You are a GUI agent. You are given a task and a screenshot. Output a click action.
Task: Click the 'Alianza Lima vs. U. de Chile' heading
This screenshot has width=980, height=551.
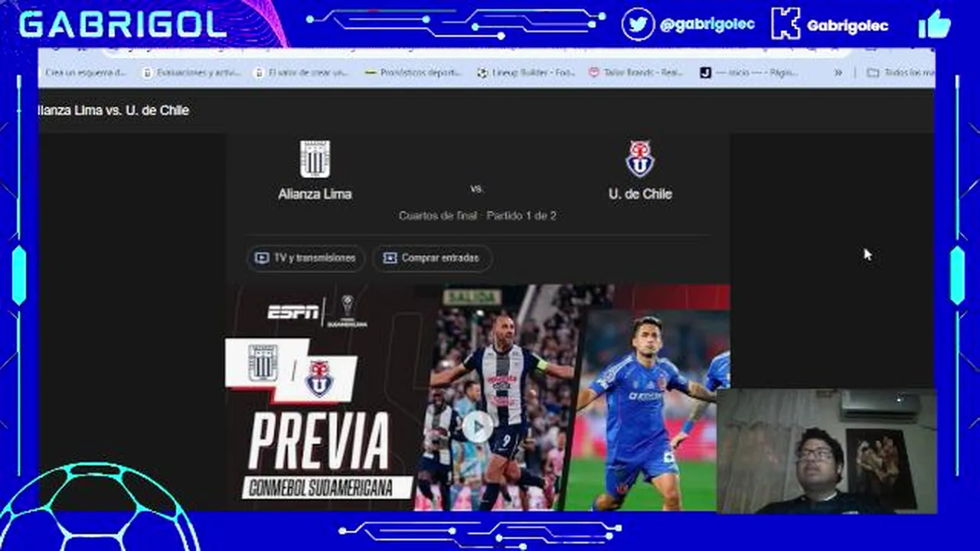[x=113, y=110]
